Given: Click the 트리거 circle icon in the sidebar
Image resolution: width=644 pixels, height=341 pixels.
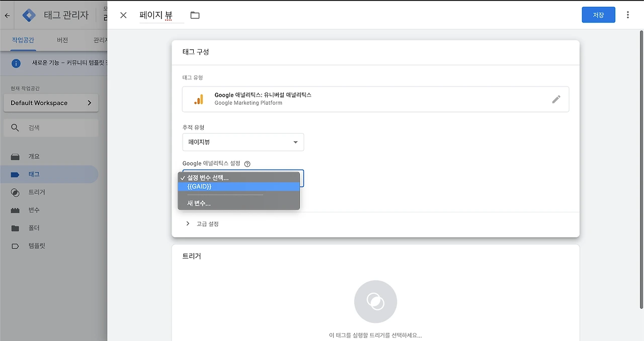Looking at the screenshot, I should (15, 192).
